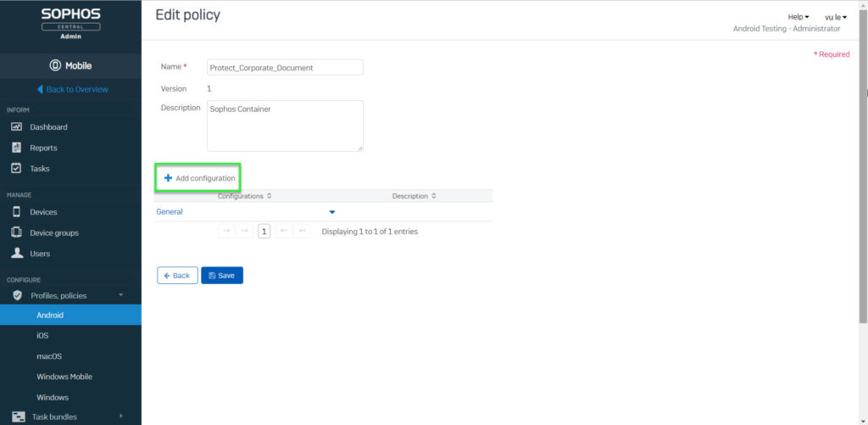This screenshot has width=868, height=425.
Task: Click the Name input field
Action: click(285, 68)
